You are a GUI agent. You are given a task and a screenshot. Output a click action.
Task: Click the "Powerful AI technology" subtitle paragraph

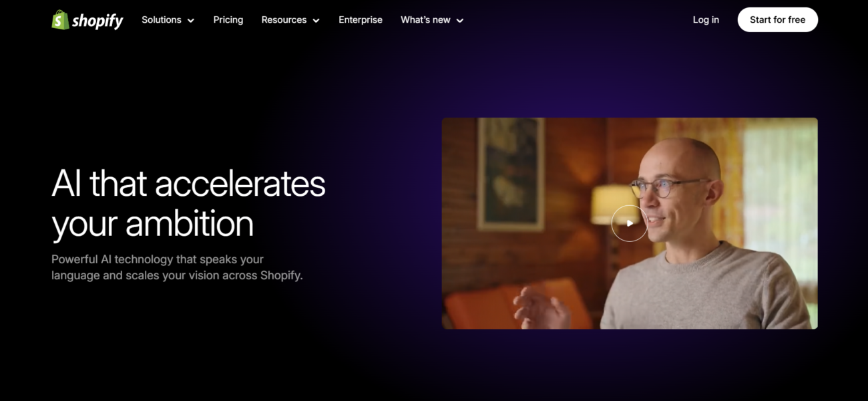pos(177,267)
